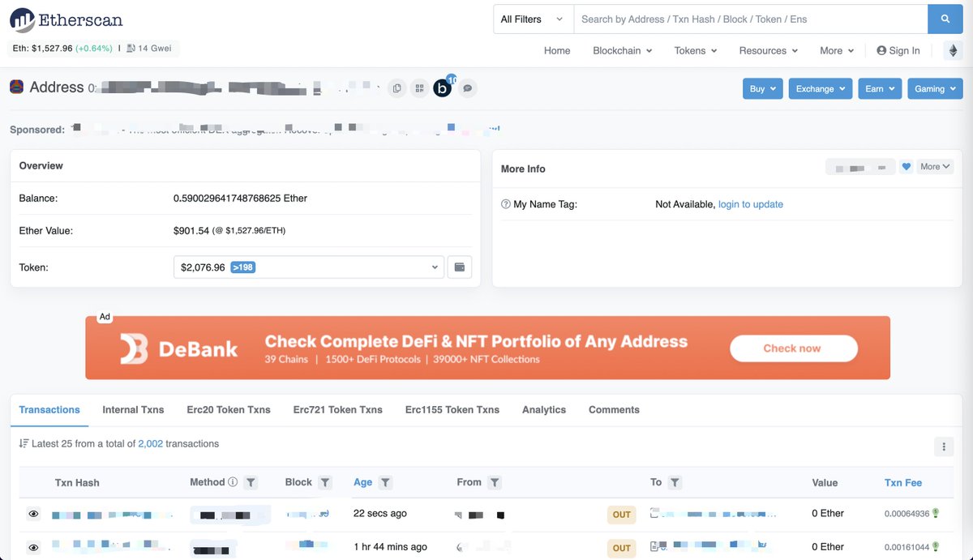The height and width of the screenshot is (560, 973).
Task: Go to Home in the navbar
Action: pyautogui.click(x=557, y=50)
